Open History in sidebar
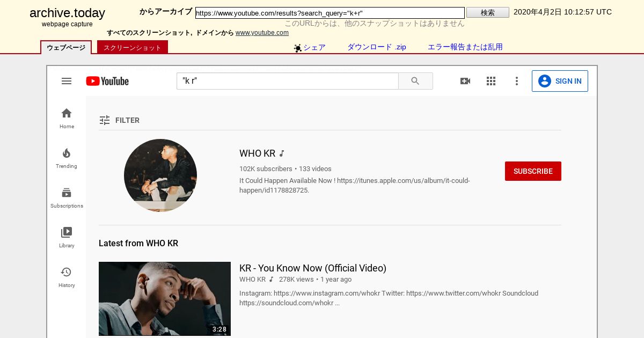The width and height of the screenshot is (644, 338). [67, 277]
